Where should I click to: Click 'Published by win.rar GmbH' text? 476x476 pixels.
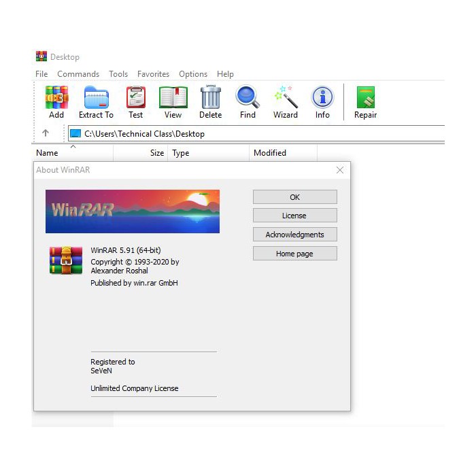coord(134,283)
